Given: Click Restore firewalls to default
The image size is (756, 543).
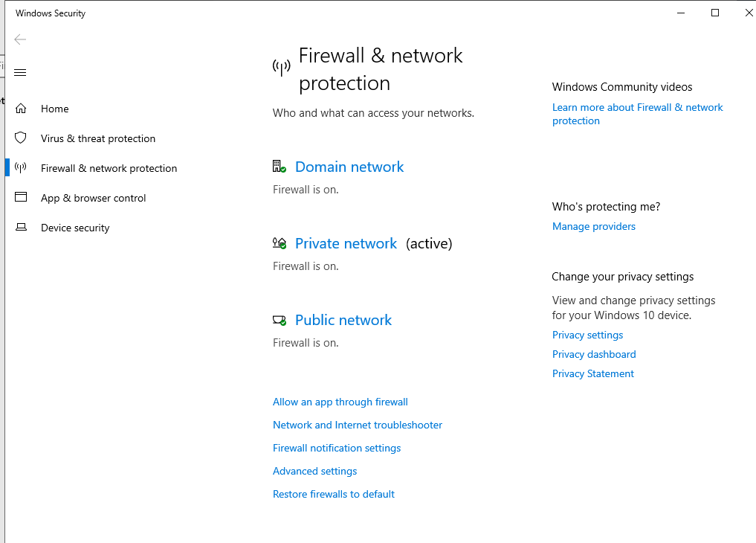Looking at the screenshot, I should pos(334,495).
